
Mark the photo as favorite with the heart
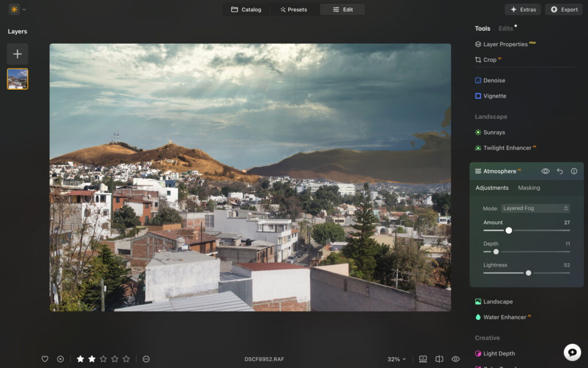coord(45,358)
